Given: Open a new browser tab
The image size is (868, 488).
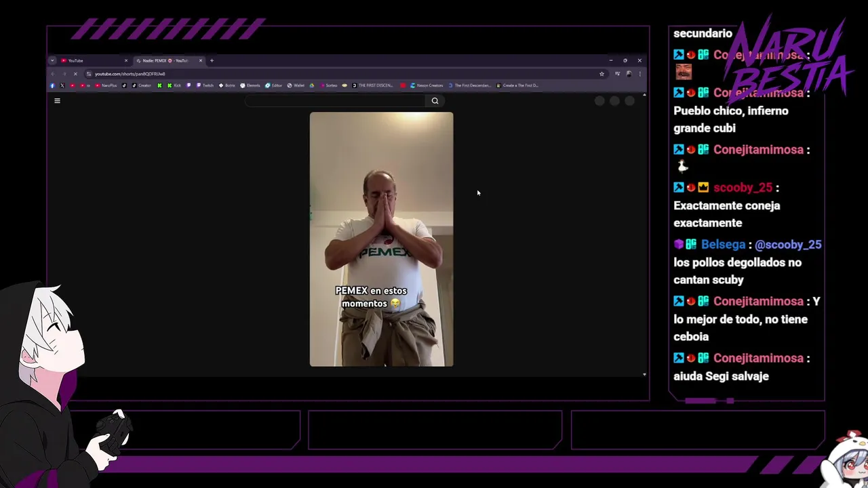Looking at the screenshot, I should click(212, 60).
